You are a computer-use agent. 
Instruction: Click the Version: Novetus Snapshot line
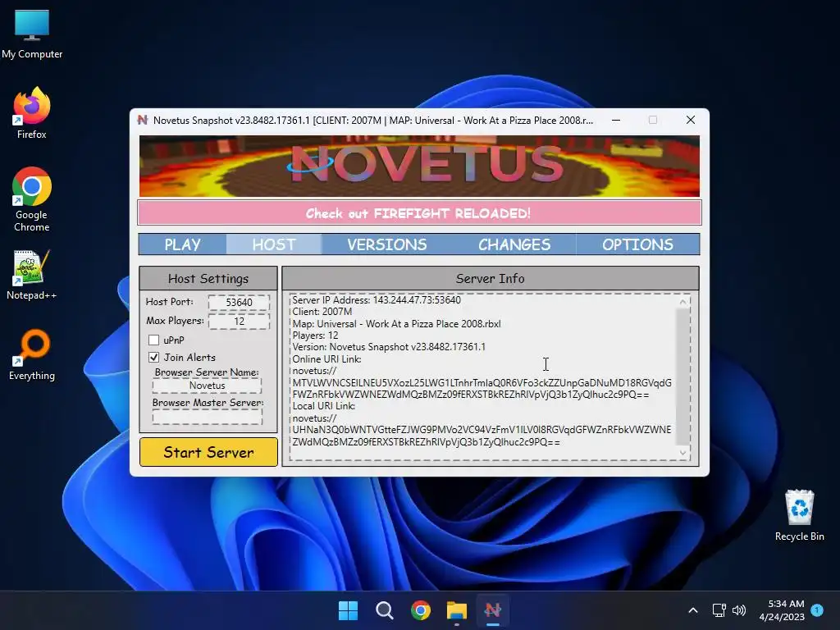tap(389, 347)
